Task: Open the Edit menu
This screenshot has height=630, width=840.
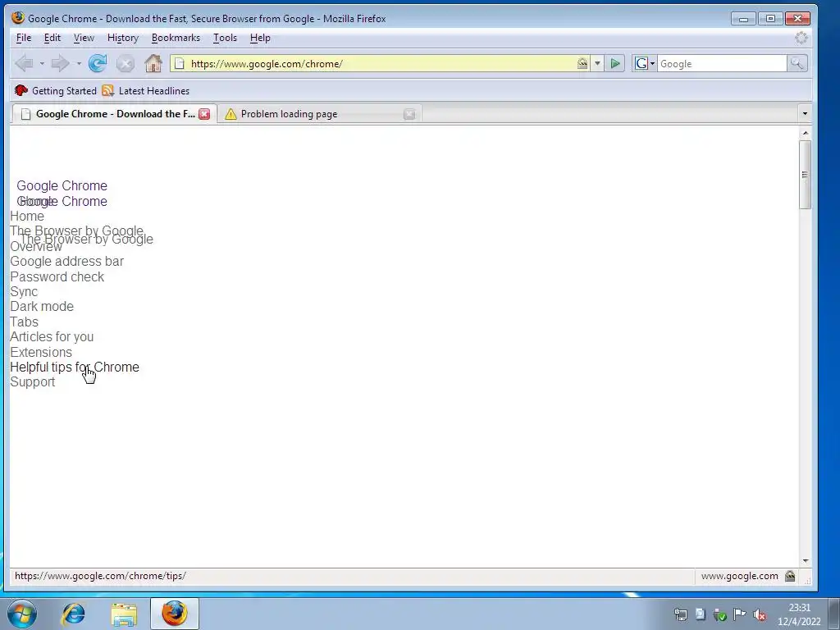Action: coord(52,38)
